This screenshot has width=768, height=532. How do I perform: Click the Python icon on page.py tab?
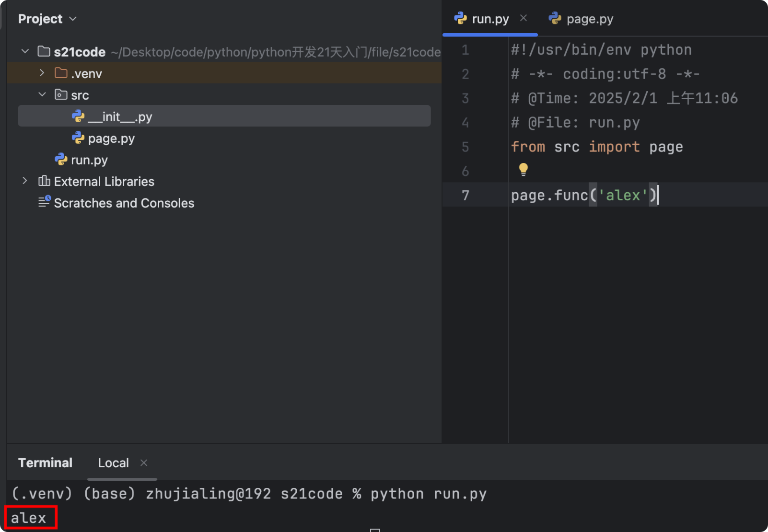click(x=555, y=19)
